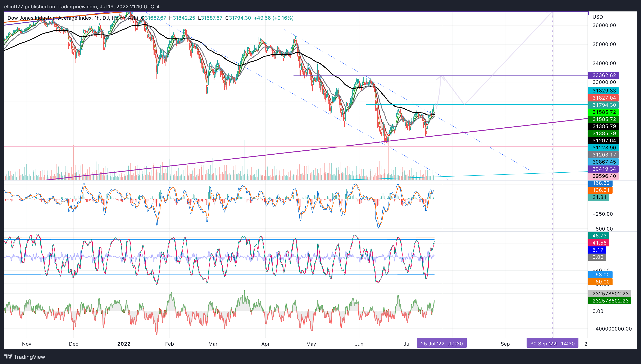Select the teal 31794.30 price axis label

604,105
